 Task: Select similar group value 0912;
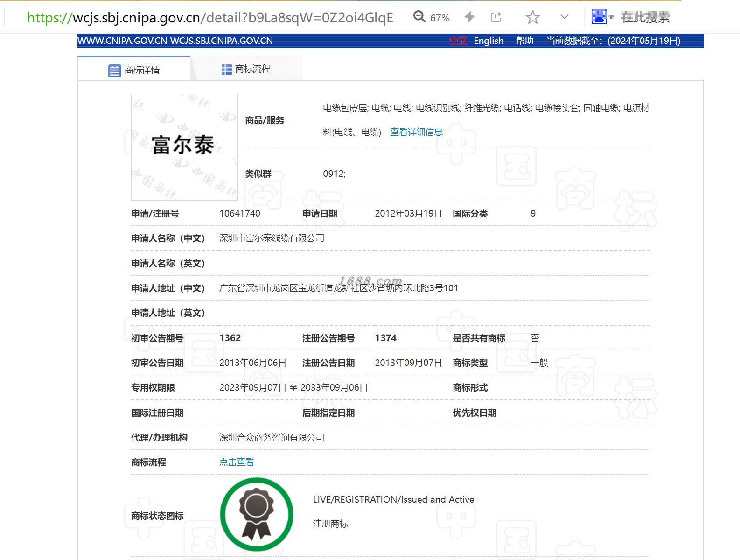[x=334, y=174]
